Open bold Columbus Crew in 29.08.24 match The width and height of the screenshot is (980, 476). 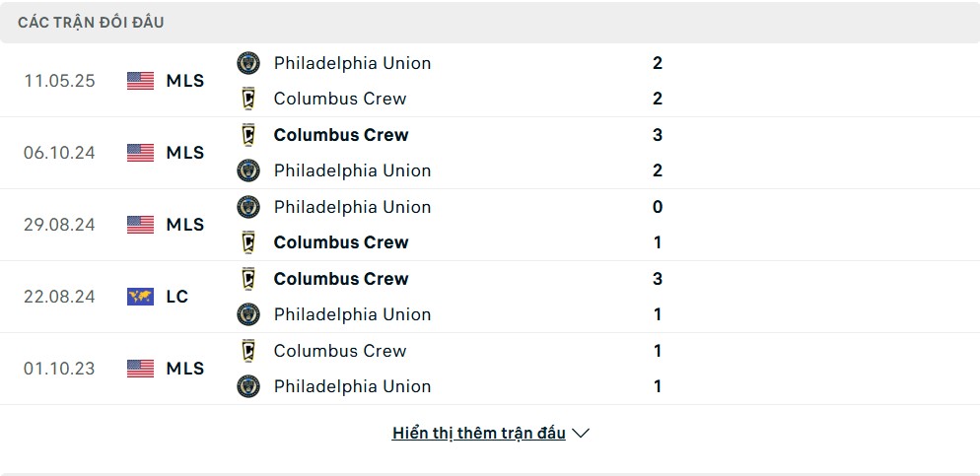click(341, 242)
